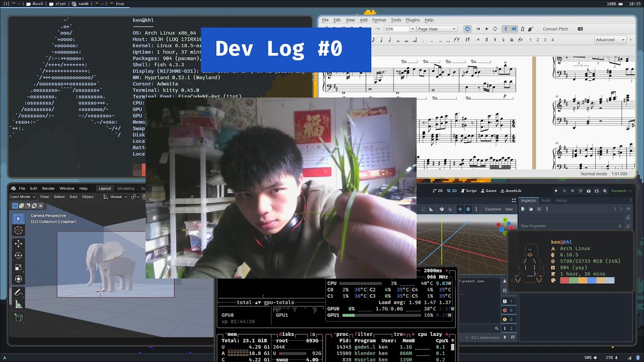This screenshot has width=644, height=362.
Task: Click Godot's stop running project button
Action: 573,191
